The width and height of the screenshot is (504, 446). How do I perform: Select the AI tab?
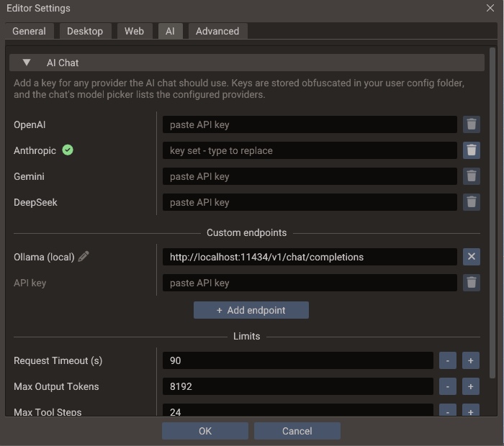tap(171, 31)
